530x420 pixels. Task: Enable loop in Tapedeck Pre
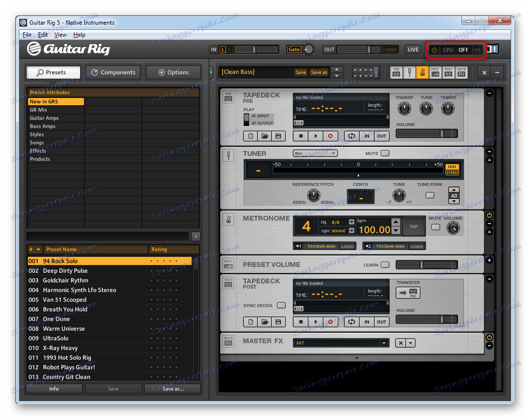click(351, 136)
